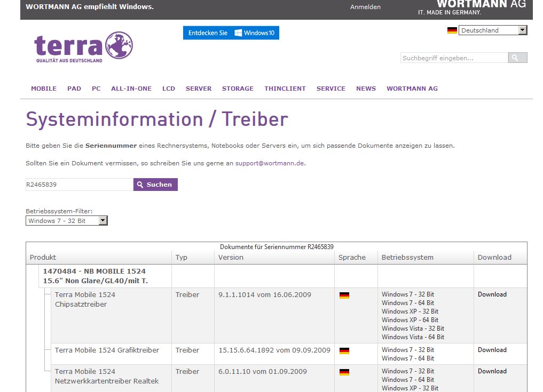Open the STORAGE menu
The image size is (543, 392).
point(238,89)
